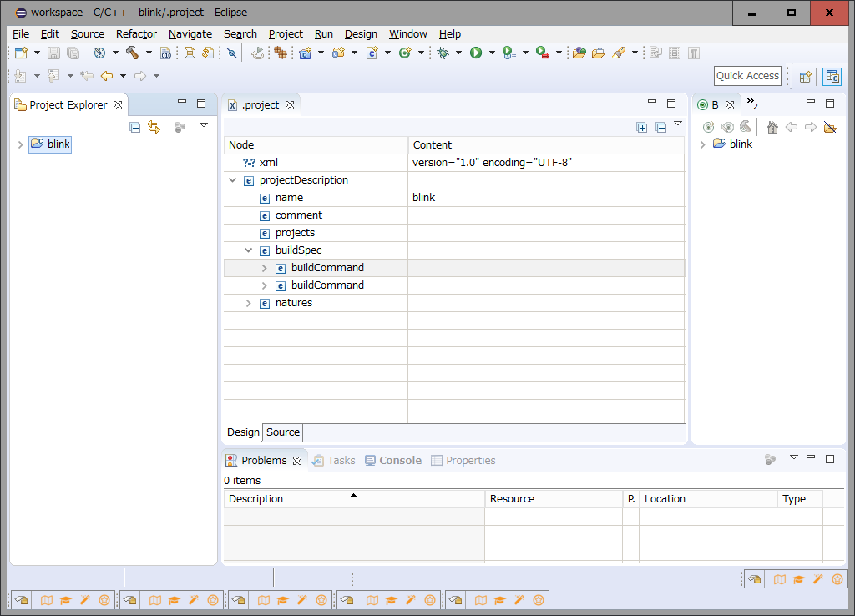The image size is (855, 616).
Task: Click Expand All icon in .project editor
Action: coord(642,128)
